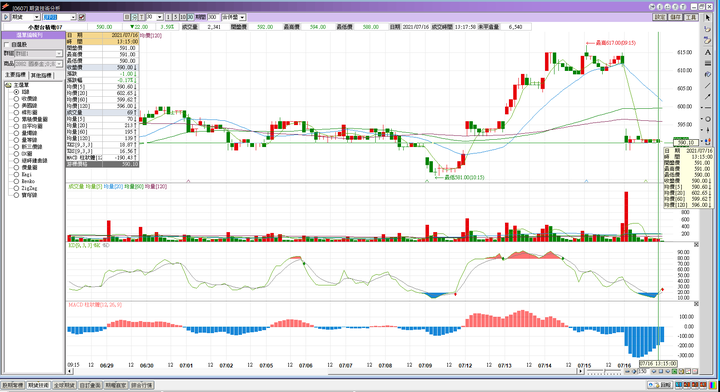The height and width of the screenshot is (392, 720).
Task: Select the 收盤線 radio button
Action: coord(16,99)
